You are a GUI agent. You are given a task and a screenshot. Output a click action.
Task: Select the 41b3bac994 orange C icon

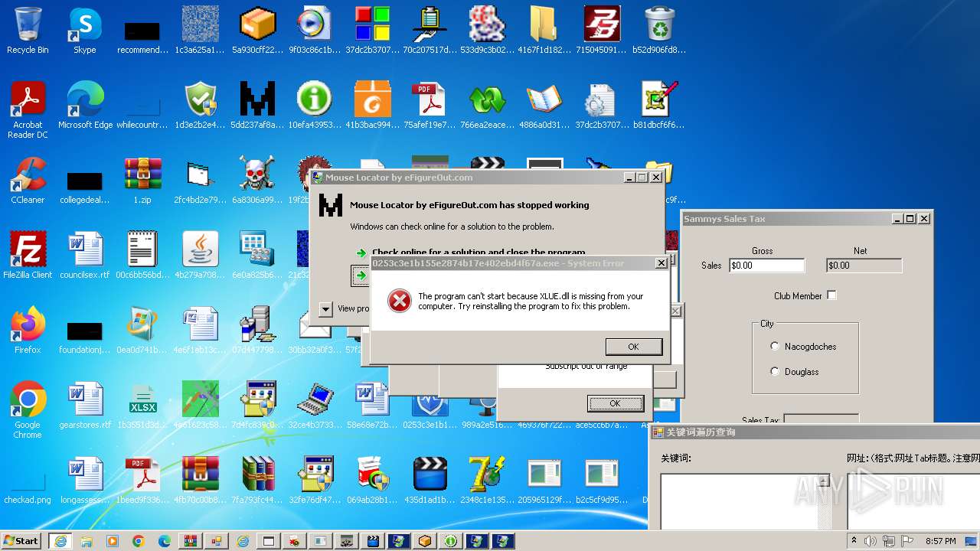tap(372, 106)
